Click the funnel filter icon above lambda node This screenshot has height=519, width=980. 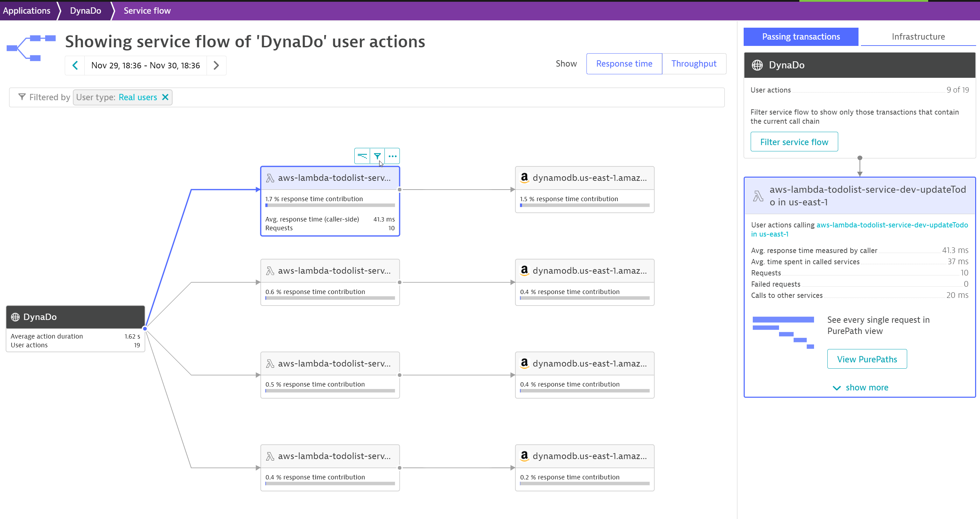[x=377, y=156]
